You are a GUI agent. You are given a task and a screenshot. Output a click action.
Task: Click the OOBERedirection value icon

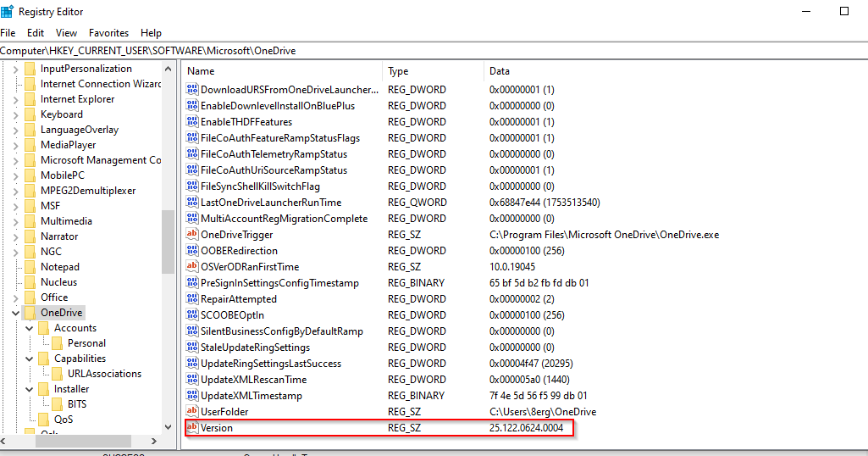[x=192, y=250]
